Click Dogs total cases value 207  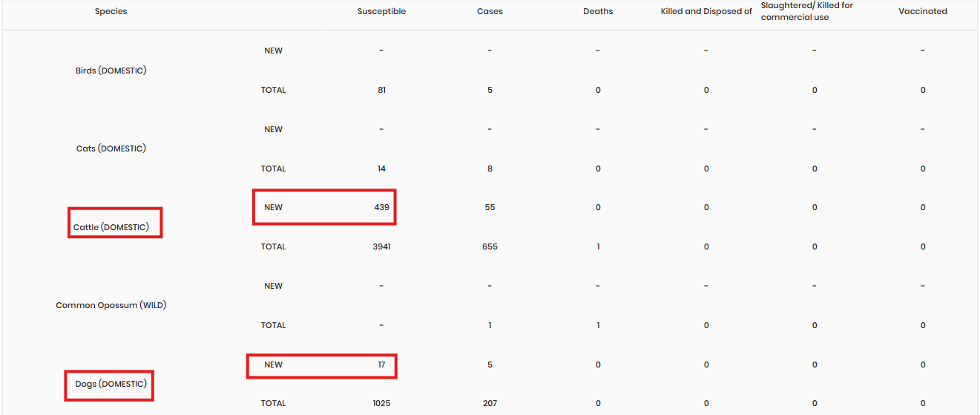coord(490,403)
